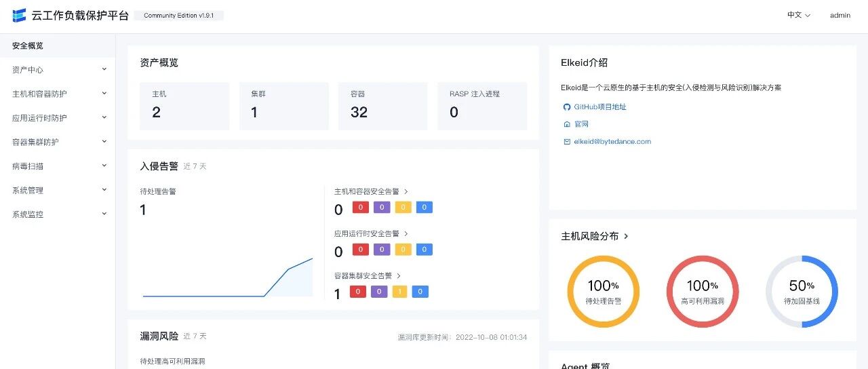The image size is (868, 369).
Task: Click the 漏洞库更新时间 timestamp text
Action: tap(462, 337)
